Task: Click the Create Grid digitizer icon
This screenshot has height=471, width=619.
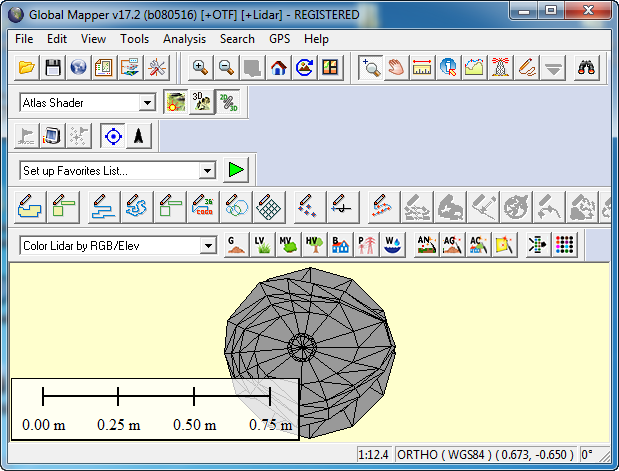Action: [x=264, y=207]
